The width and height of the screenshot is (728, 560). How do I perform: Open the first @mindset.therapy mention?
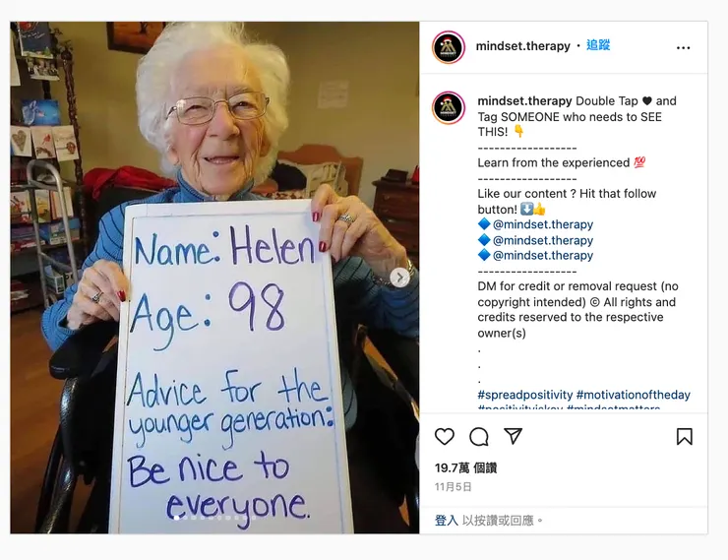(x=543, y=224)
